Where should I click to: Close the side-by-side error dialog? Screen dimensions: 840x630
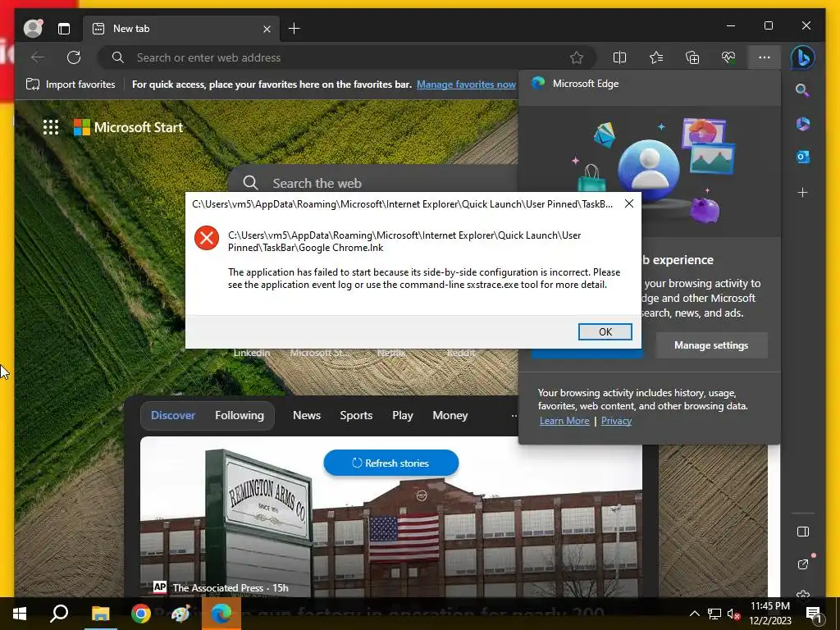(629, 203)
